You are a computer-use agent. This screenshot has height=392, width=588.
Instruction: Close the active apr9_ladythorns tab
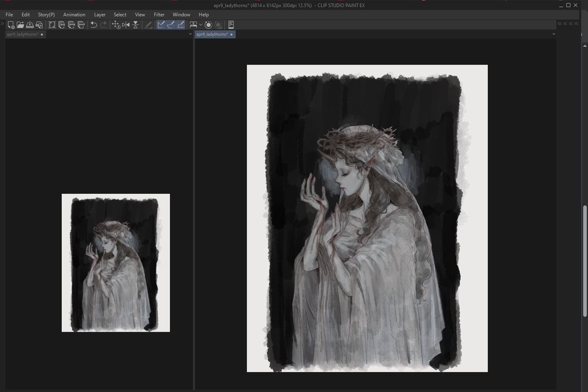click(x=232, y=34)
